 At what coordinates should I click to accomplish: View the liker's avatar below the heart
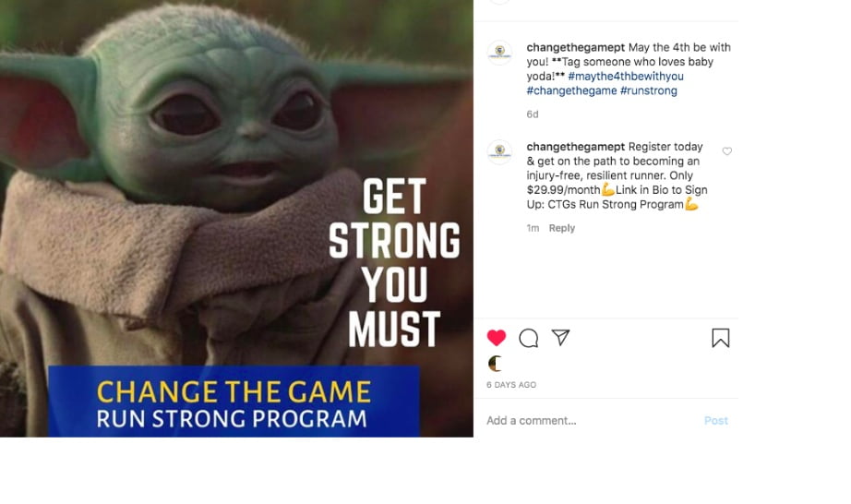coord(495,364)
